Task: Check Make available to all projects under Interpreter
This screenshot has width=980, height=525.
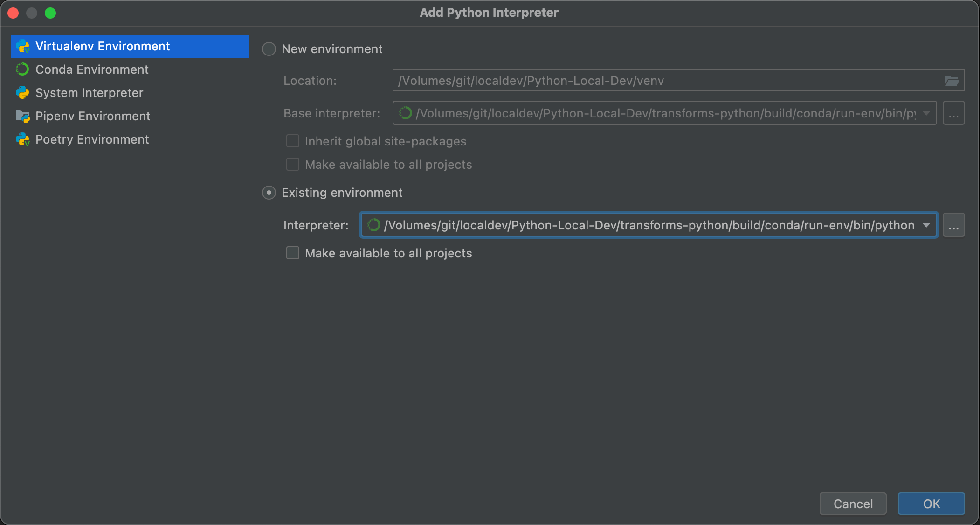Action: pyautogui.click(x=293, y=253)
